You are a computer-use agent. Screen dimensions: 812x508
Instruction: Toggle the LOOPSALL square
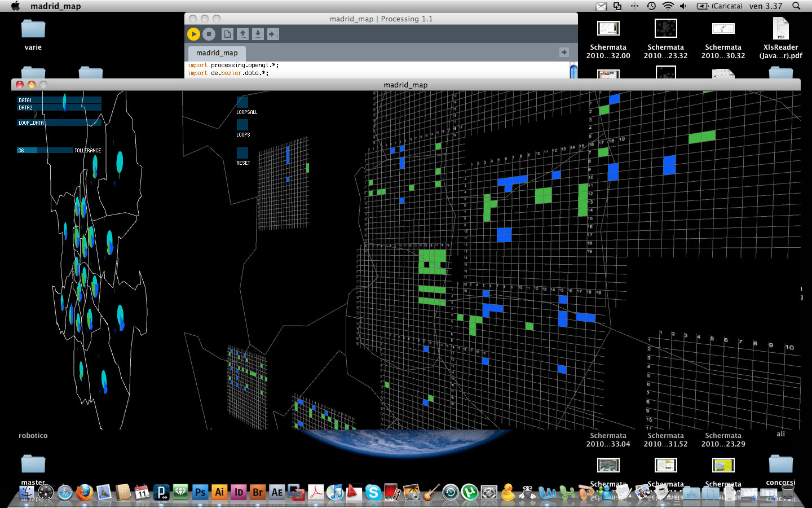pyautogui.click(x=242, y=102)
